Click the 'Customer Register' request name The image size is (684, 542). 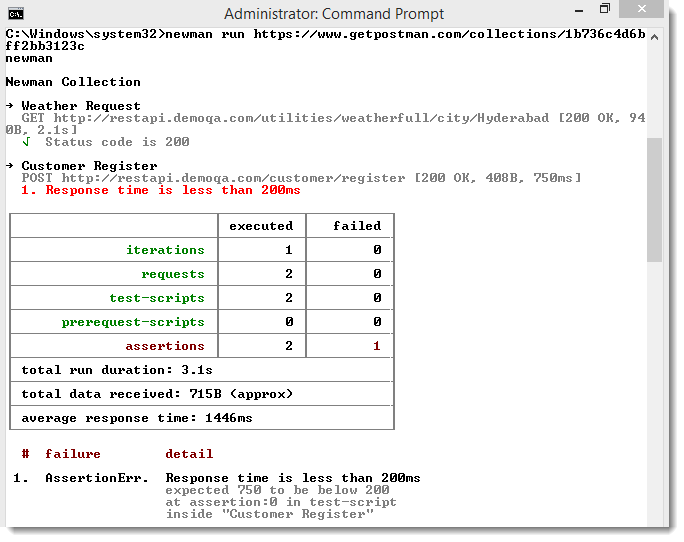click(x=89, y=166)
